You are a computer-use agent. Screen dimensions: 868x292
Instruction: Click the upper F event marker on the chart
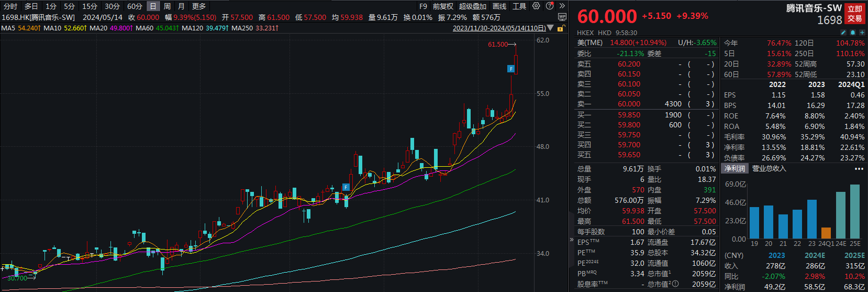pyautogui.click(x=511, y=69)
